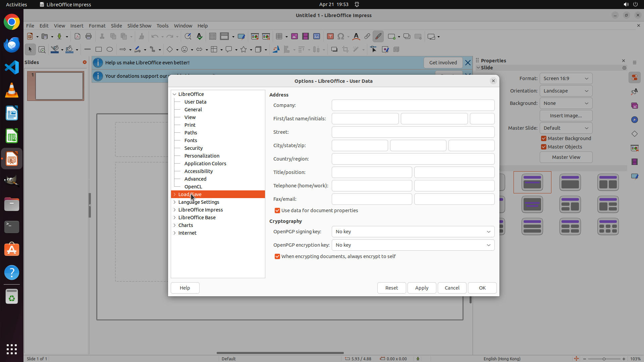
Task: Click the Insert Text Box icon
Action: 330,37
